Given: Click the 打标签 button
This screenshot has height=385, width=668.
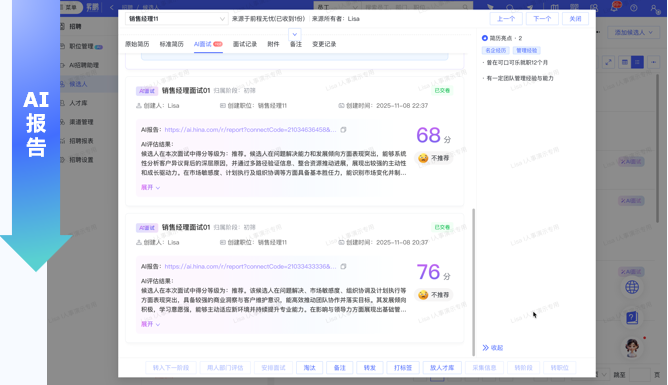Looking at the screenshot, I should tap(403, 368).
